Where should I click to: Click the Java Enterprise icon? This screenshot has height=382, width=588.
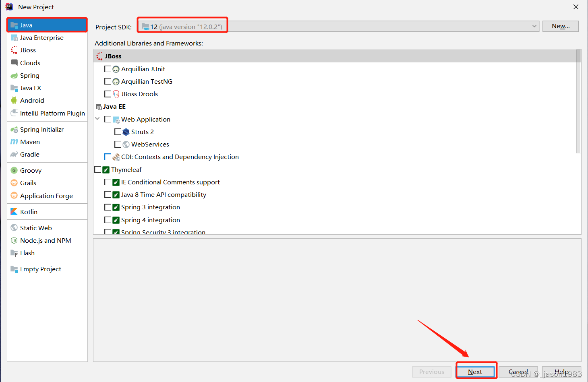14,37
